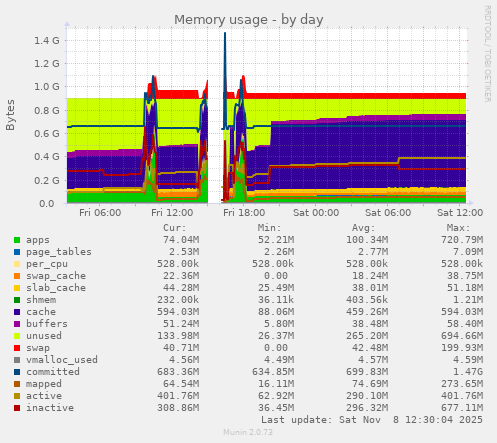Click the white data gap in graph
The height and width of the screenshot is (443, 497).
pyautogui.click(x=215, y=115)
